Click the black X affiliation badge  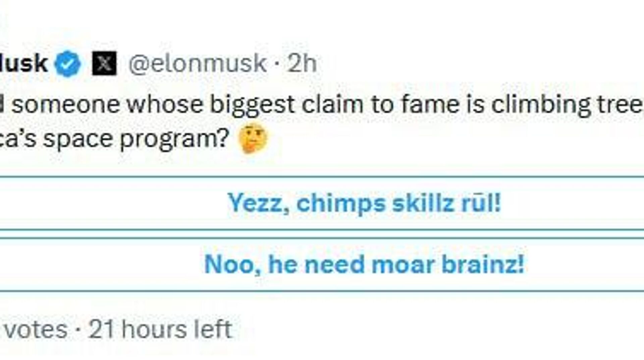point(104,63)
